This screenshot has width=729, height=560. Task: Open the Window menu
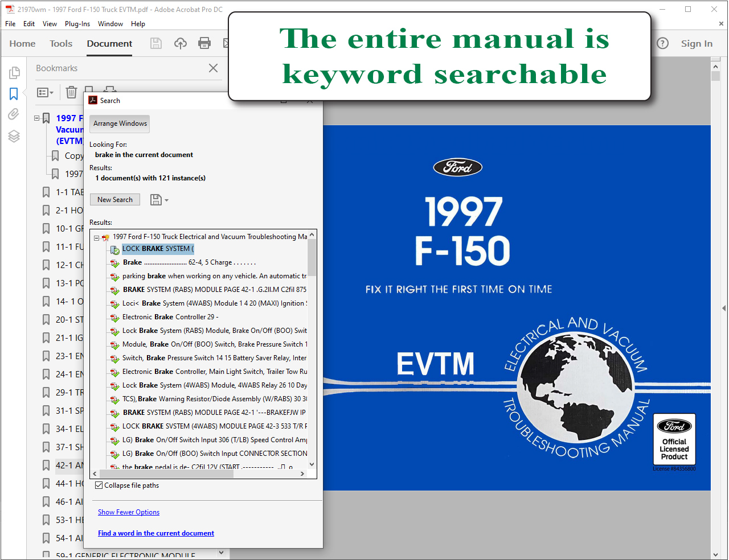(x=110, y=24)
